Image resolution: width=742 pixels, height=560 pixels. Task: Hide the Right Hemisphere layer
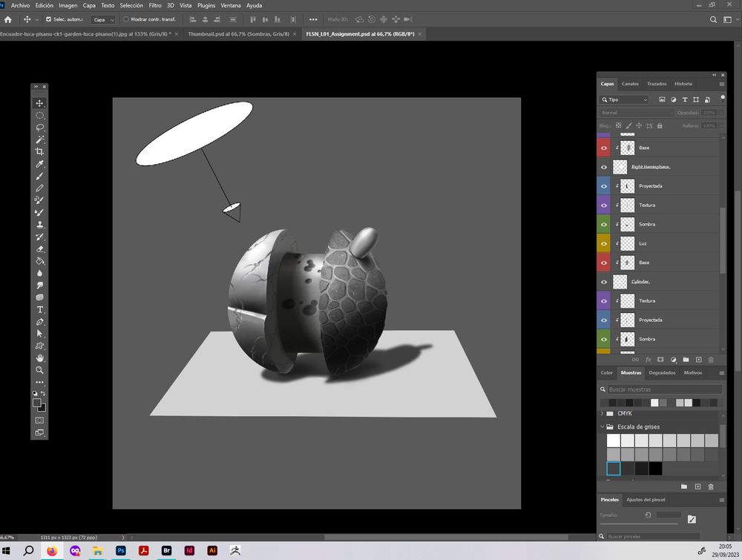point(604,167)
